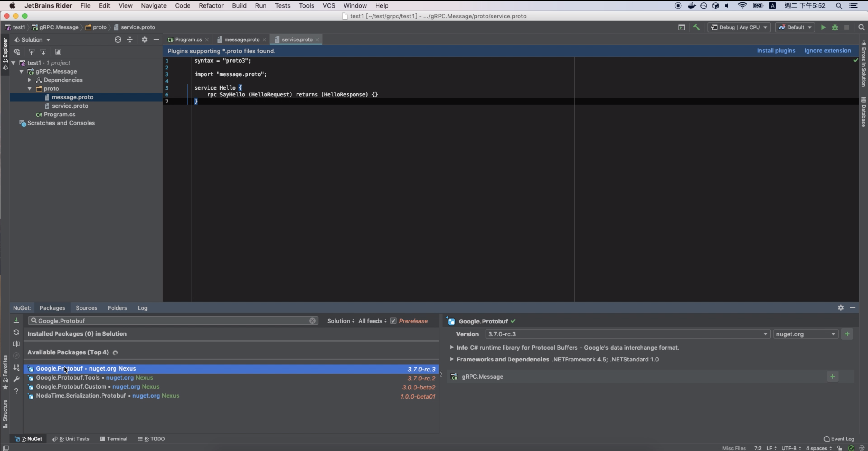868x451 pixels.
Task: Open Terminal tool window button
Action: (113, 439)
